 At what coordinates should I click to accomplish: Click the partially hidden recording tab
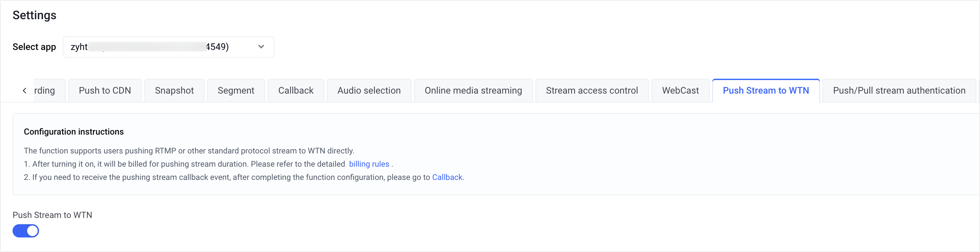tap(46, 91)
